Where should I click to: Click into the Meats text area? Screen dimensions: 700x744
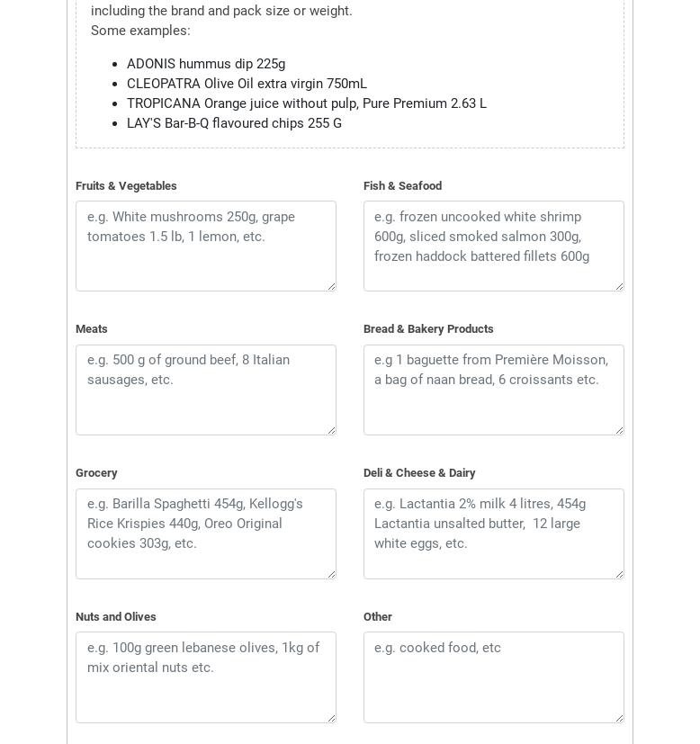pyautogui.click(x=205, y=390)
